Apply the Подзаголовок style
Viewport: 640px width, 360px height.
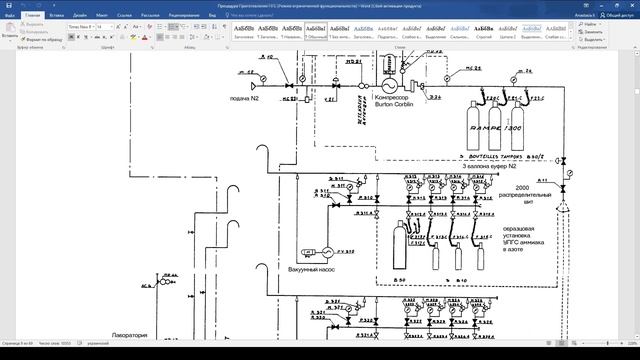pos(388,31)
